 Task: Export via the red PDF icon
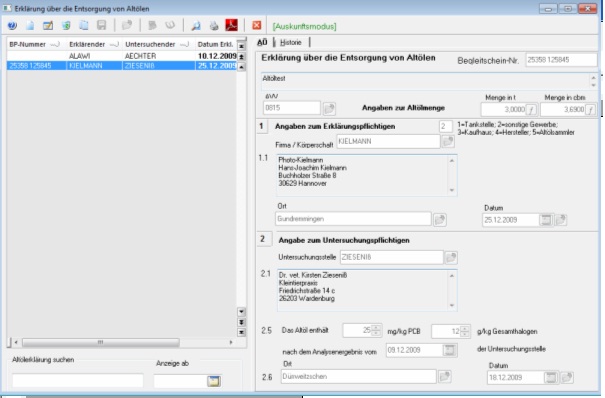coord(232,25)
